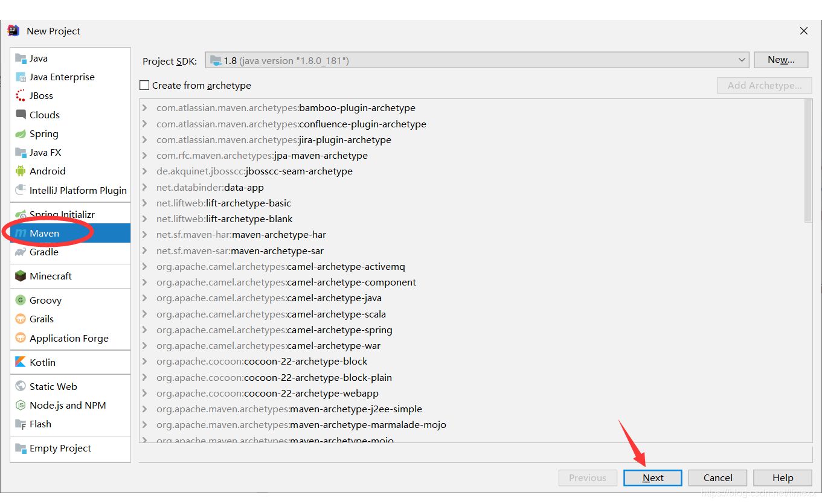The height and width of the screenshot is (504, 822).
Task: Select Empty Project type
Action: (70, 448)
